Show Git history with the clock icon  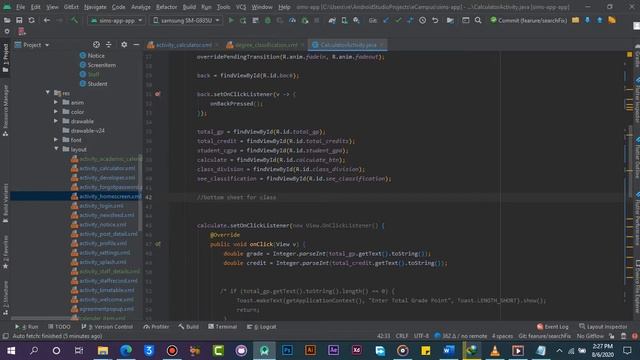click(422, 20)
